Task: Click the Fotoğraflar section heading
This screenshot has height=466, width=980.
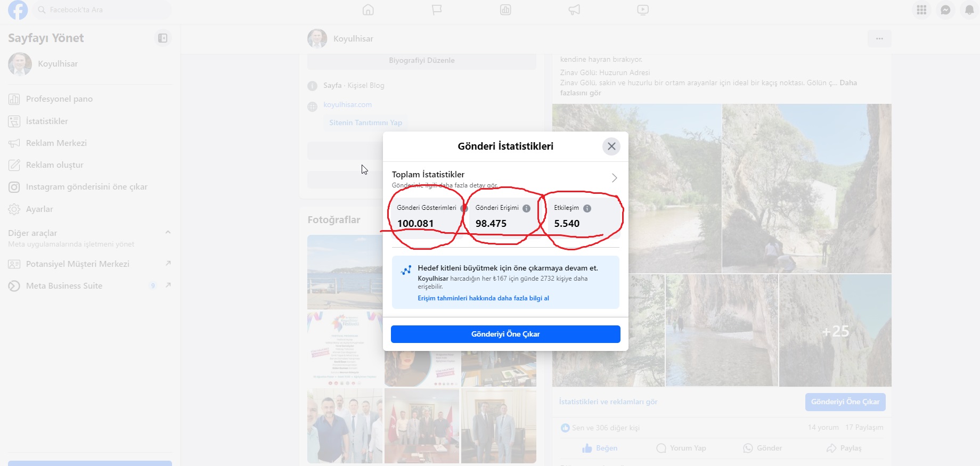Action: pos(334,219)
